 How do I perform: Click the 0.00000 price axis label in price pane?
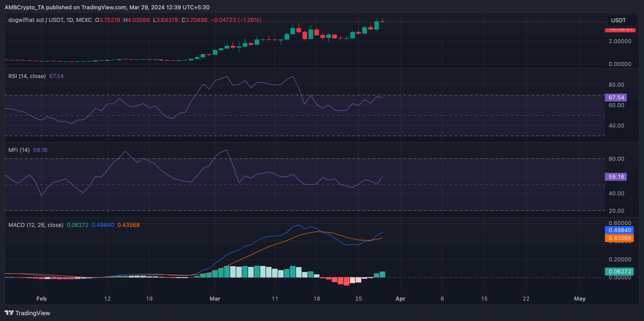[x=620, y=64]
